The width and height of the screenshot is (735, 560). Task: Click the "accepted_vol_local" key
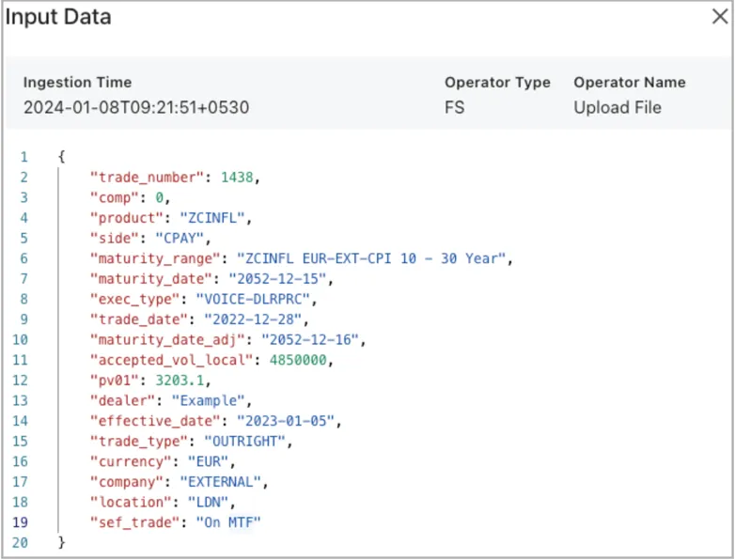(x=172, y=360)
